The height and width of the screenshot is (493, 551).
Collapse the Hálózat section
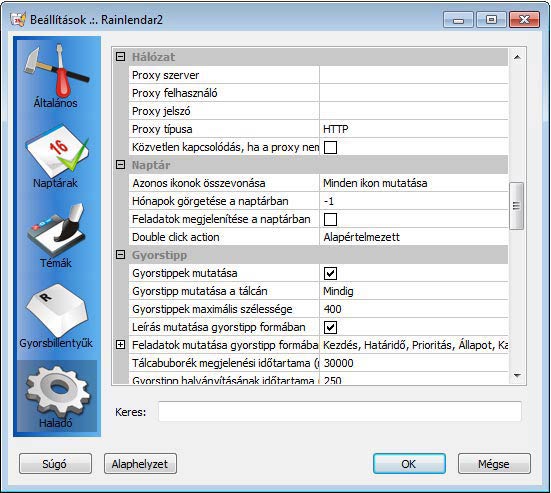(x=120, y=57)
